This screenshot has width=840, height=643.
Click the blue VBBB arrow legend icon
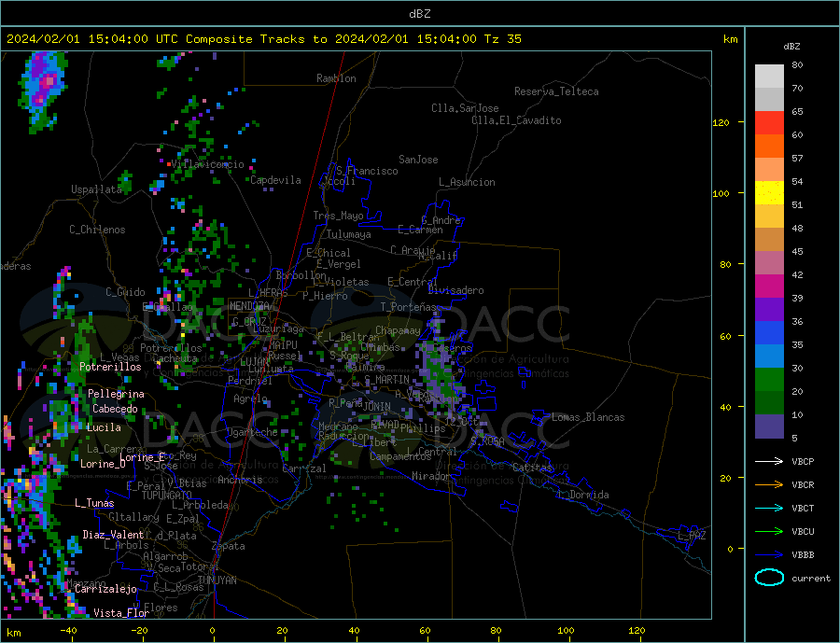[x=769, y=554]
